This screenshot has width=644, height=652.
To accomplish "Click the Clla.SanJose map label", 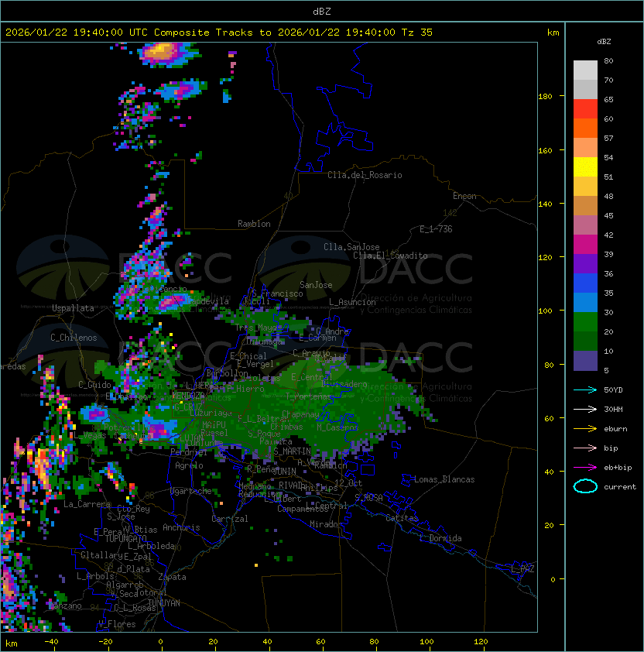I will pos(351,247).
